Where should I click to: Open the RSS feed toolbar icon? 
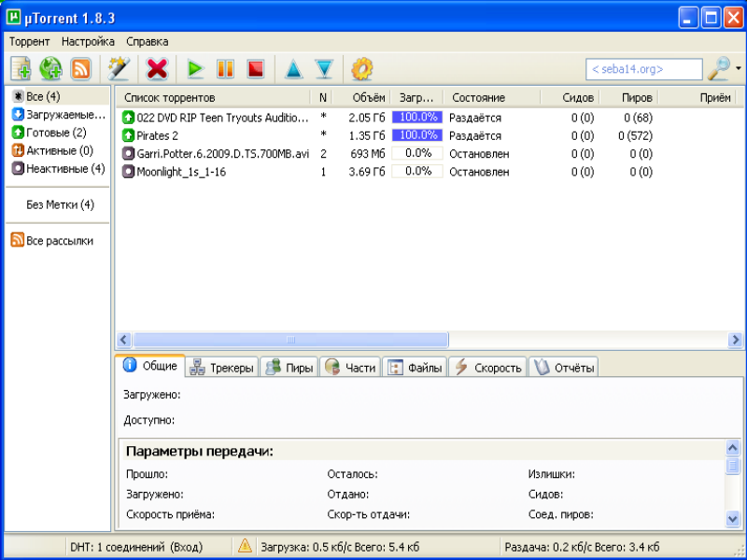(80, 68)
